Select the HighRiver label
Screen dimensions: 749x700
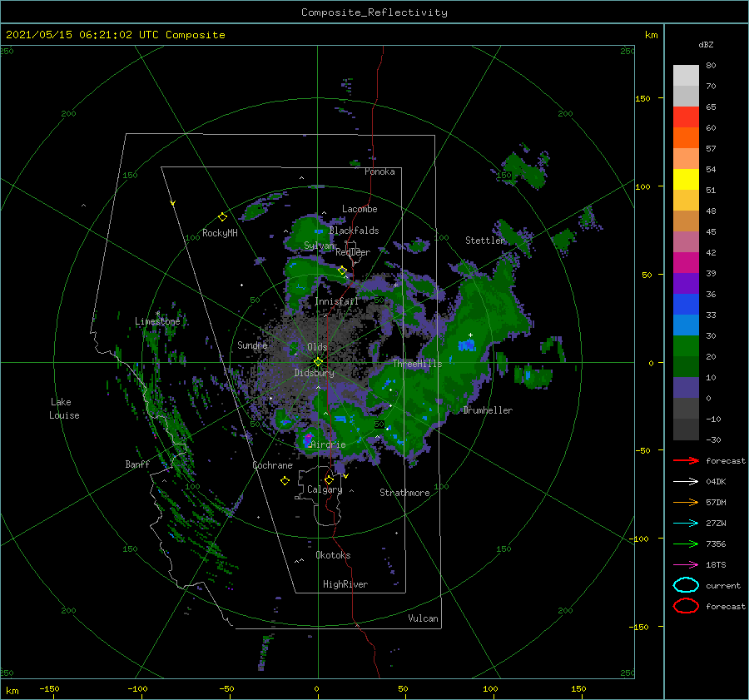pyautogui.click(x=345, y=584)
